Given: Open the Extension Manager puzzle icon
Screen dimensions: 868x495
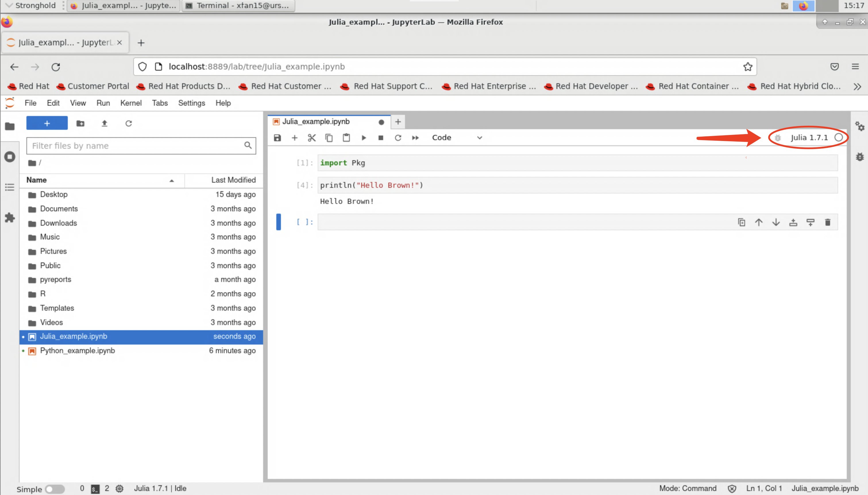Looking at the screenshot, I should 9,218.
